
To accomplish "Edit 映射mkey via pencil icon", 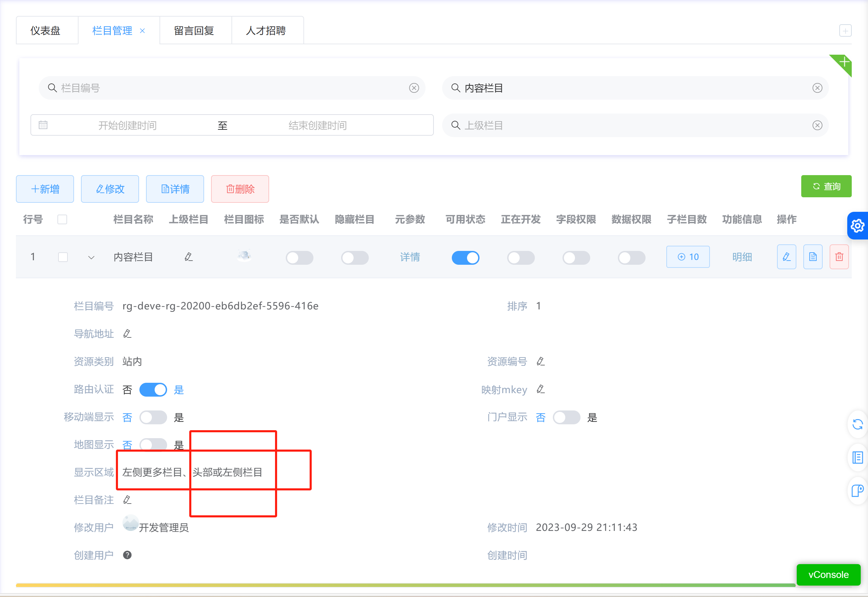I will pyautogui.click(x=540, y=389).
